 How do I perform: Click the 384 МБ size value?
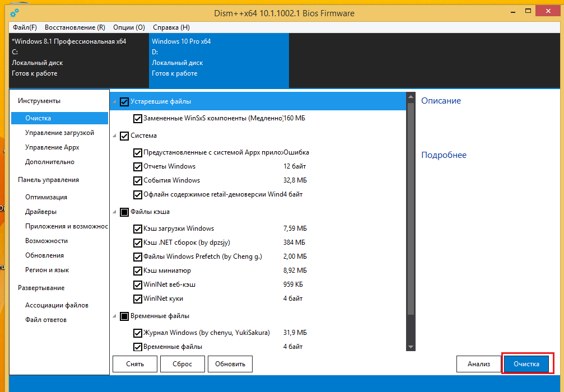tap(294, 242)
